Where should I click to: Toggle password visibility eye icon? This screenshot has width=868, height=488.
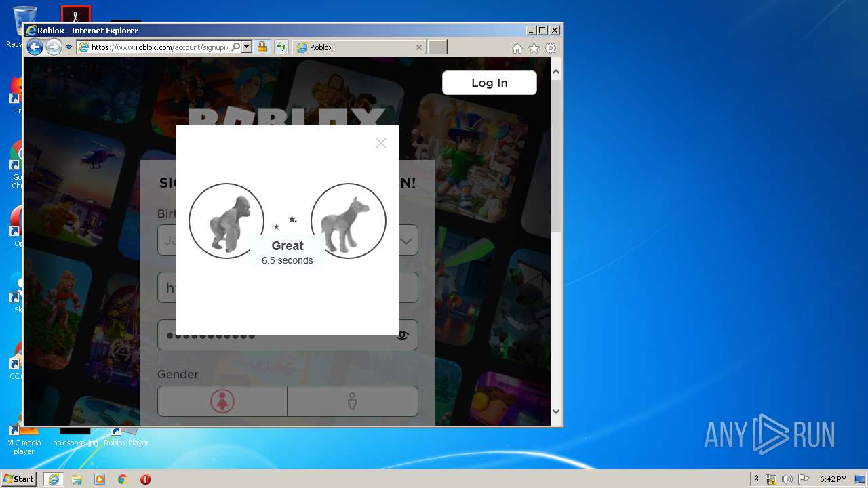coord(403,335)
